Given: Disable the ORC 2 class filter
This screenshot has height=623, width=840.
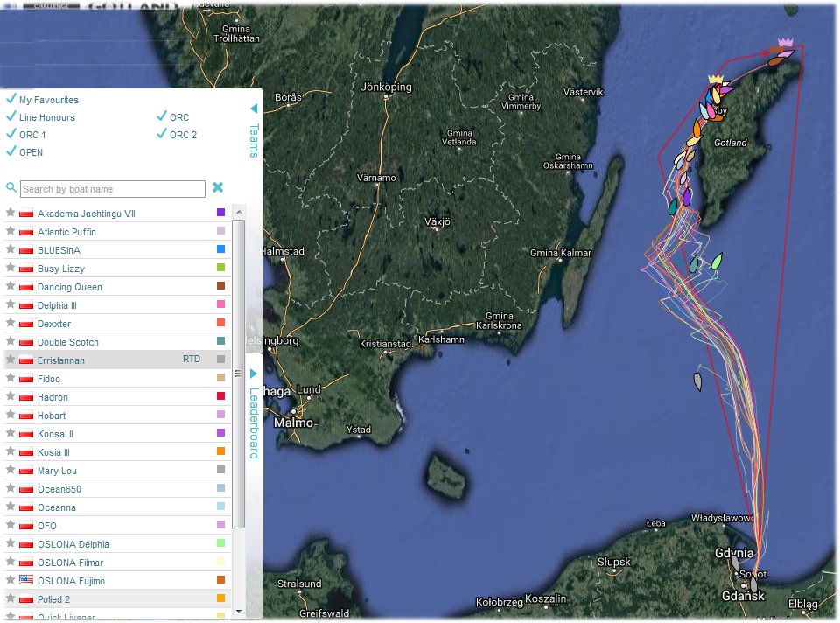Looking at the screenshot, I should [162, 134].
